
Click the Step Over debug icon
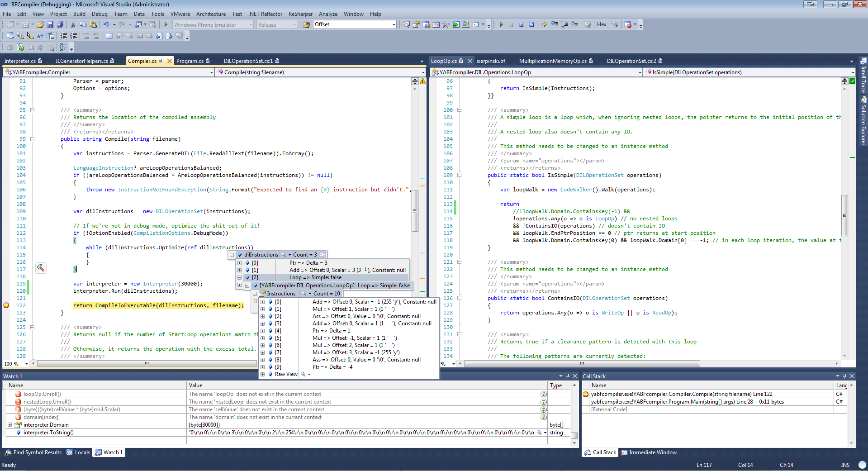pyautogui.click(x=564, y=24)
